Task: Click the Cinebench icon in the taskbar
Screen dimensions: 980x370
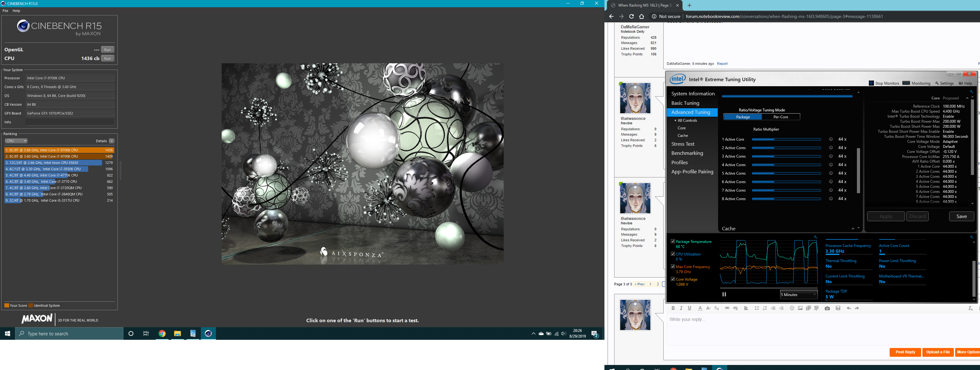Action: coord(208,334)
